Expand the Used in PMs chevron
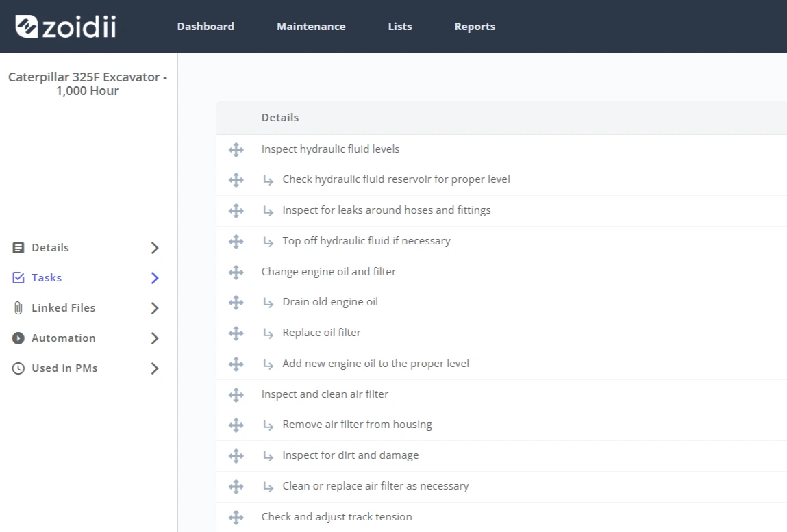787x532 pixels. coord(155,368)
